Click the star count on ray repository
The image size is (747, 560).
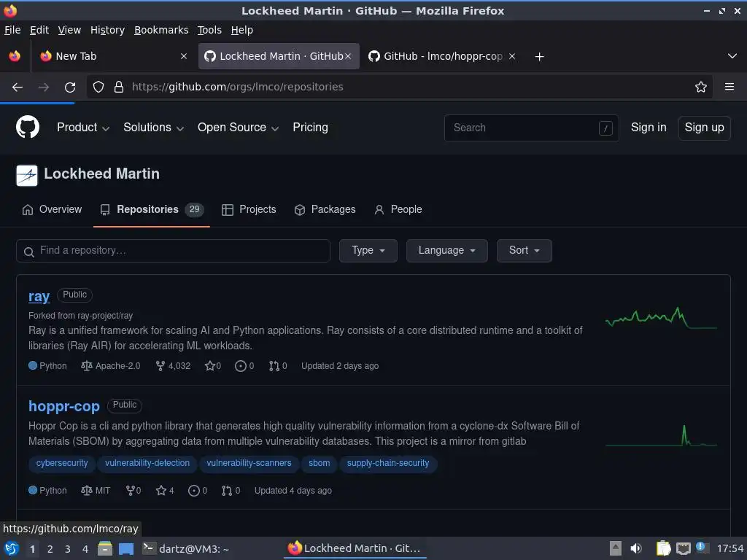(x=213, y=366)
